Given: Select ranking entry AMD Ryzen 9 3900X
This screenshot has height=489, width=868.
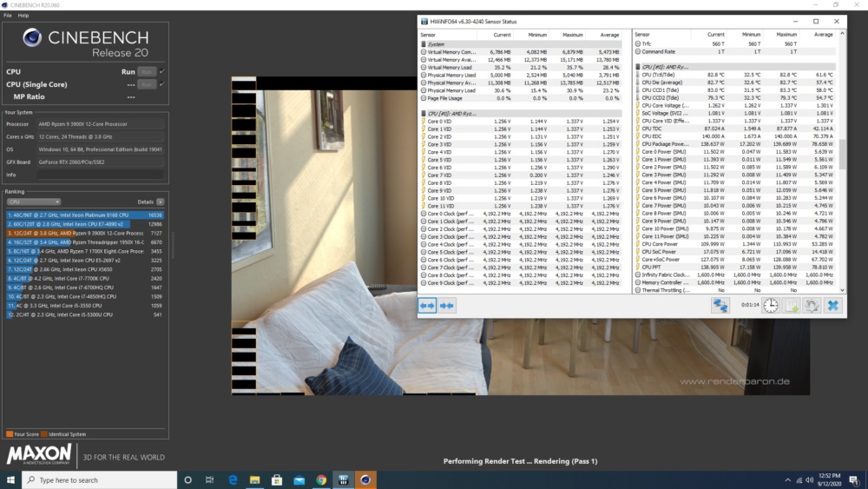Looking at the screenshot, I should click(85, 233).
